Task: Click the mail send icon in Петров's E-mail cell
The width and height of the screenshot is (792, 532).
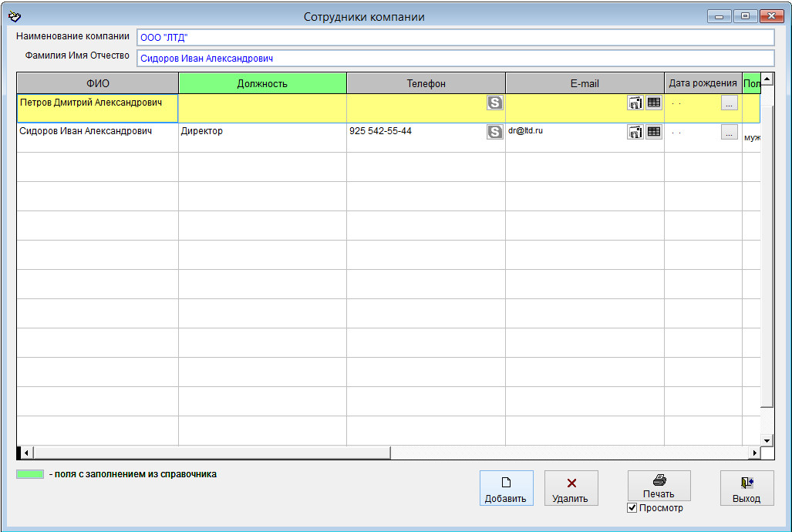Action: coord(635,103)
